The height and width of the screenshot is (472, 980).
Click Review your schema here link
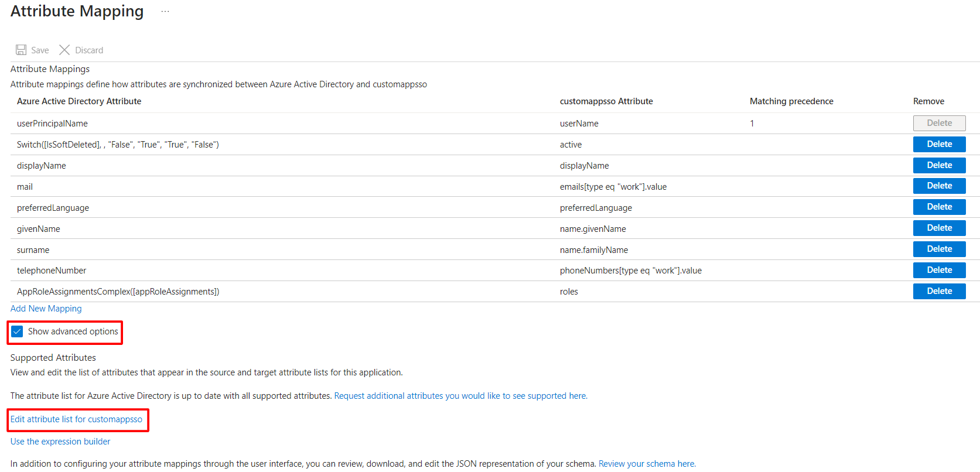(647, 464)
